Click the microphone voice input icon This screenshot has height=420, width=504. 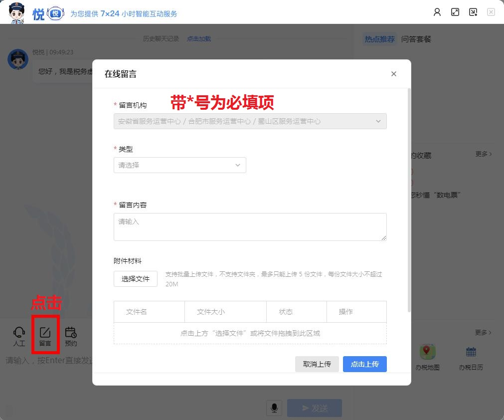tap(274, 408)
